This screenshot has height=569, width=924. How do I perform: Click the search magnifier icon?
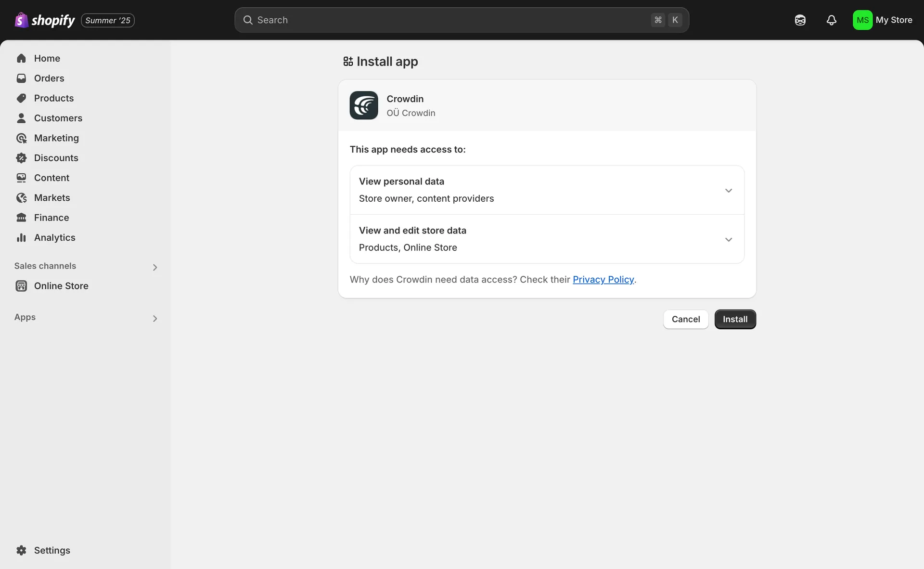[248, 20]
